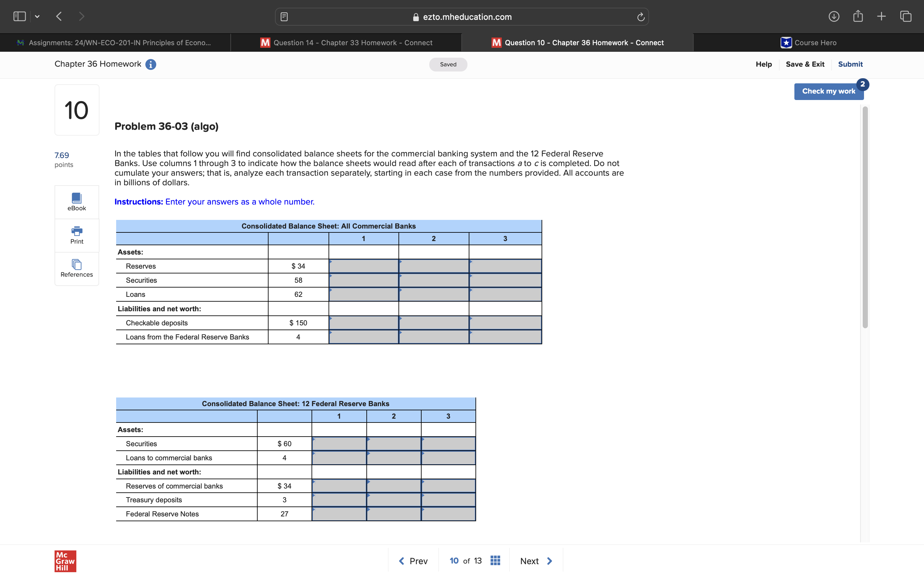Click Fed Securities column 2 input field
This screenshot has width=924, height=577.
click(x=394, y=444)
